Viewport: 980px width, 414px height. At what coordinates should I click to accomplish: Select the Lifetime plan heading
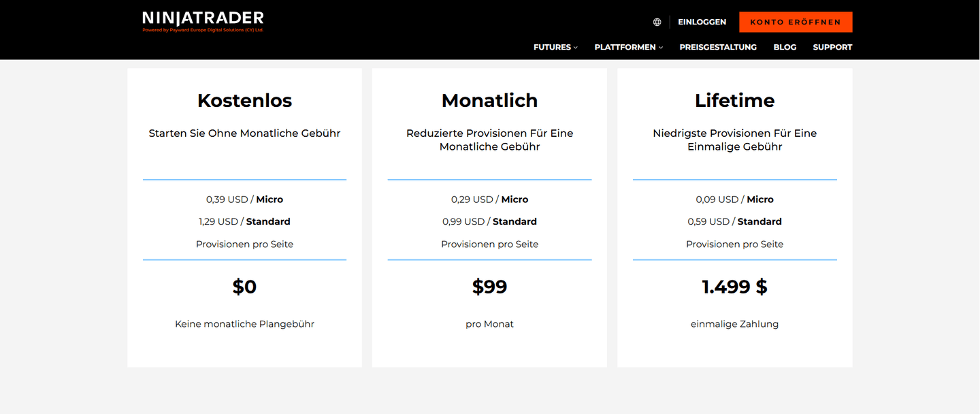click(x=734, y=101)
